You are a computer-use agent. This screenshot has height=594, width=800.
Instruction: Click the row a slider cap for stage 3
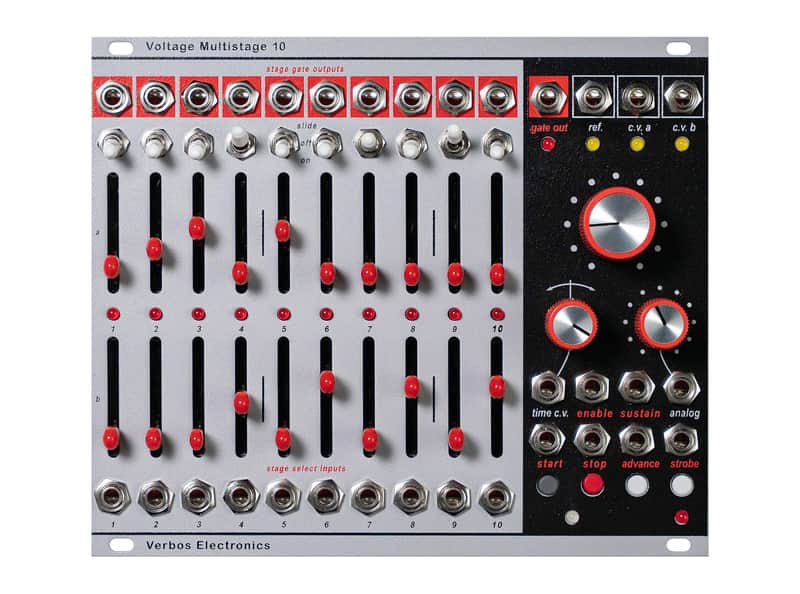pyautogui.click(x=197, y=228)
